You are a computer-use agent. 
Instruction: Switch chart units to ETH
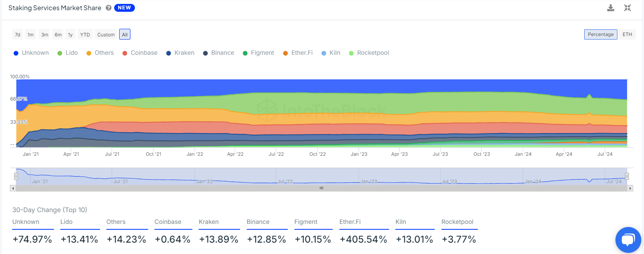click(627, 34)
